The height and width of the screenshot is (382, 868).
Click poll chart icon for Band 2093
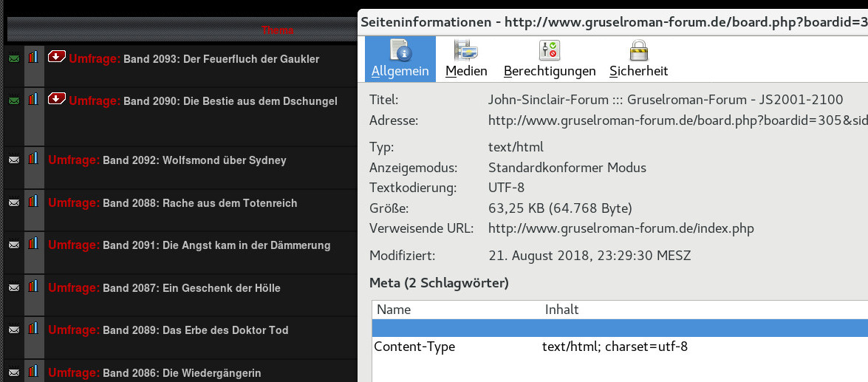(34, 56)
